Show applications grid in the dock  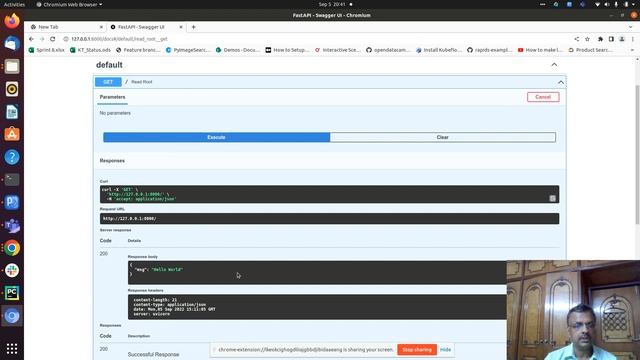click(x=12, y=349)
